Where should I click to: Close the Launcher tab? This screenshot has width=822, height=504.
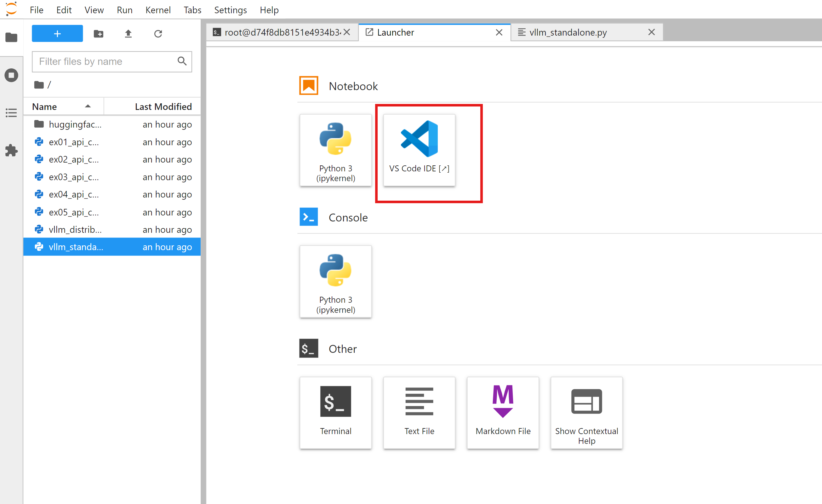499,32
